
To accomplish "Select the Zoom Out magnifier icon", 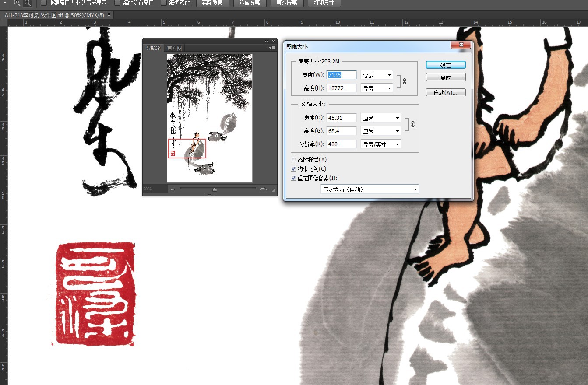I will (x=28, y=3).
